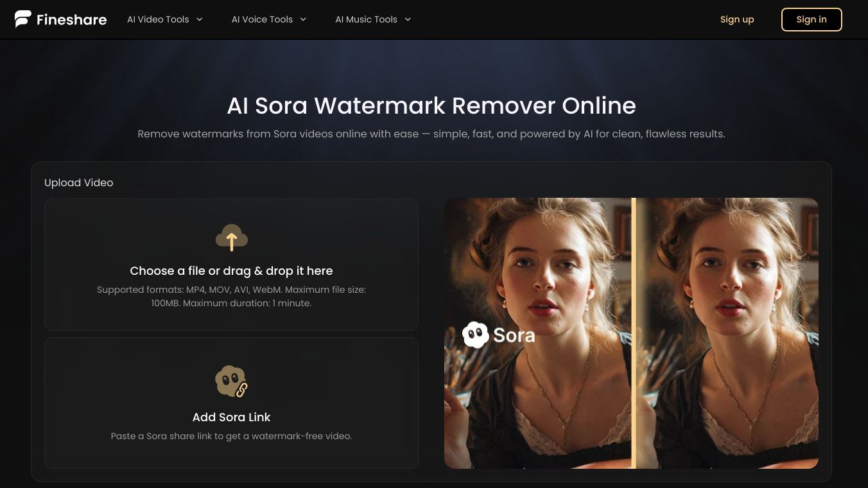Click the Fineshare logo icon
868x488 pixels.
[x=23, y=19]
